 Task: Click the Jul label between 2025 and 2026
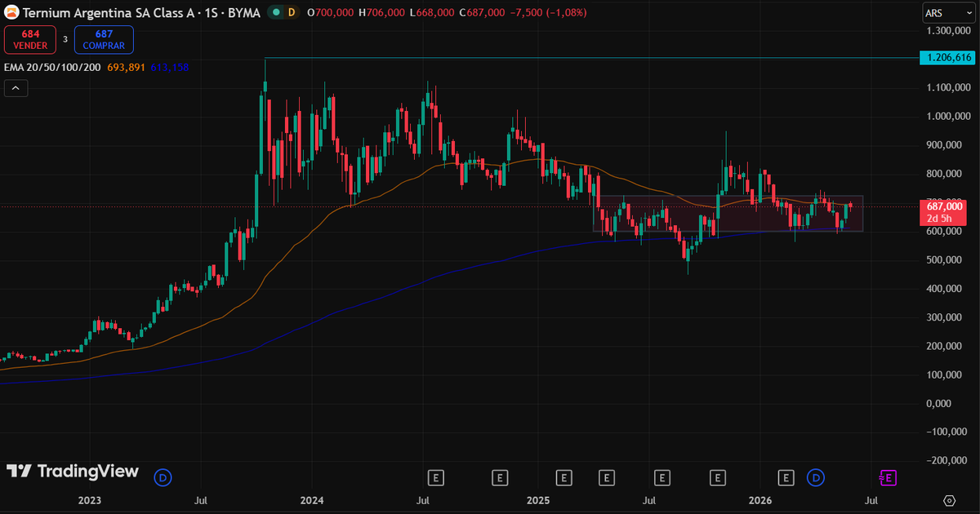pos(648,500)
